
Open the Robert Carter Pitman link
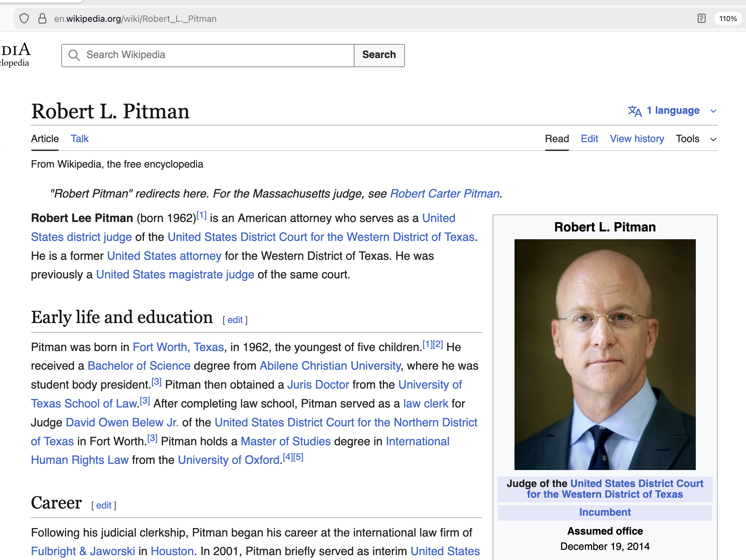(444, 194)
